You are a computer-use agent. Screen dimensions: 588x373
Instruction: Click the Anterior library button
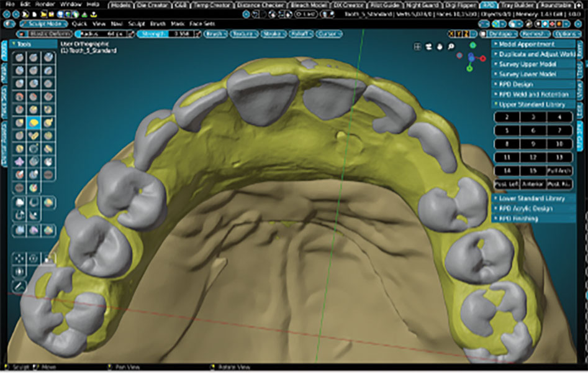[x=533, y=184]
